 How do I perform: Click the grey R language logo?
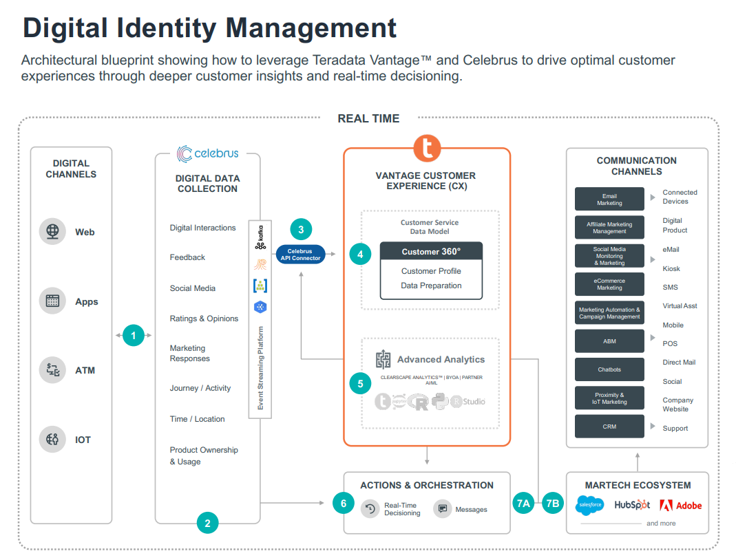click(419, 402)
